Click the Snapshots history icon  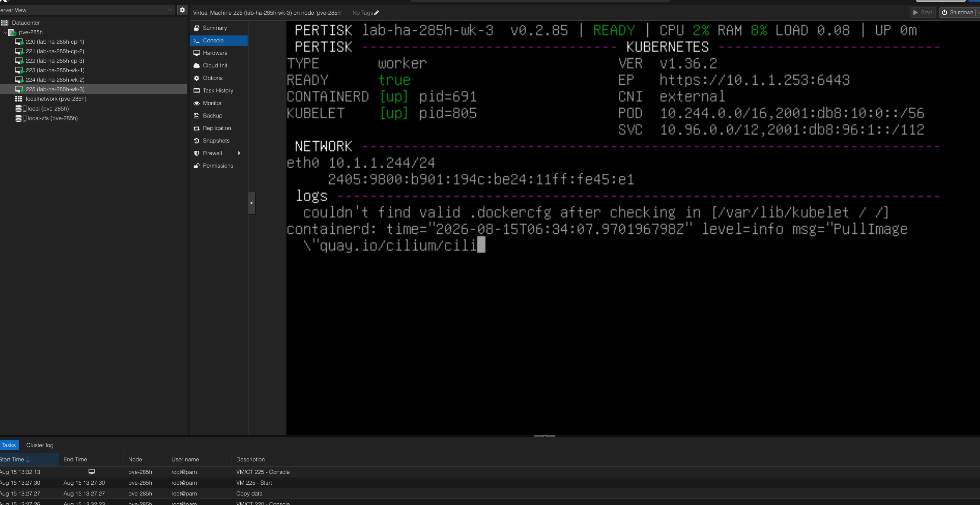[197, 140]
